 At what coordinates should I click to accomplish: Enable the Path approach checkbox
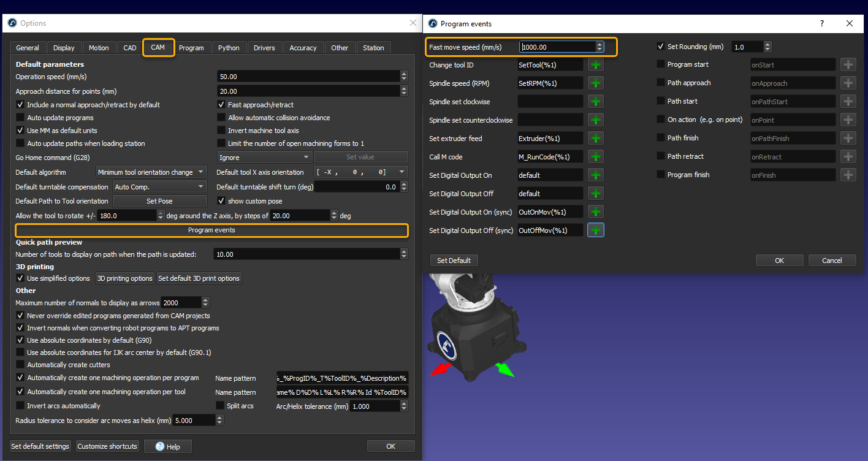[x=661, y=83]
